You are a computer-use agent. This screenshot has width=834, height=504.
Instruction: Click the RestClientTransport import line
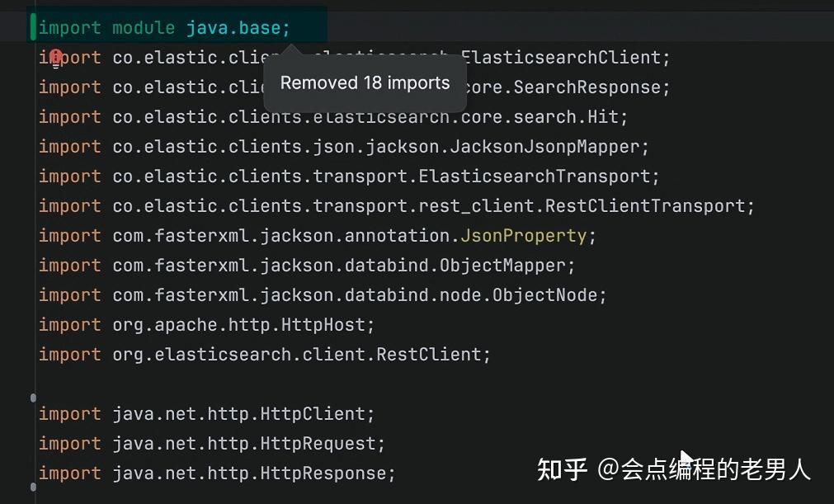click(x=396, y=205)
